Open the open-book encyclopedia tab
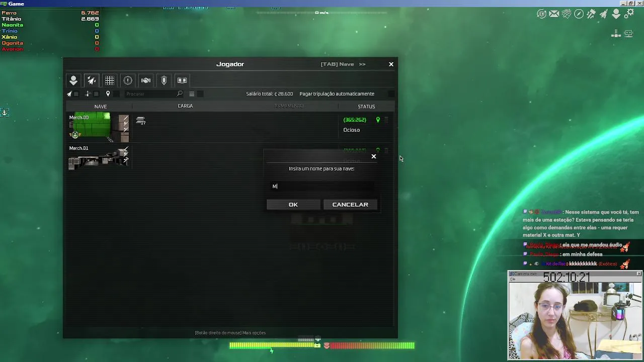The image size is (644, 362). tap(182, 80)
